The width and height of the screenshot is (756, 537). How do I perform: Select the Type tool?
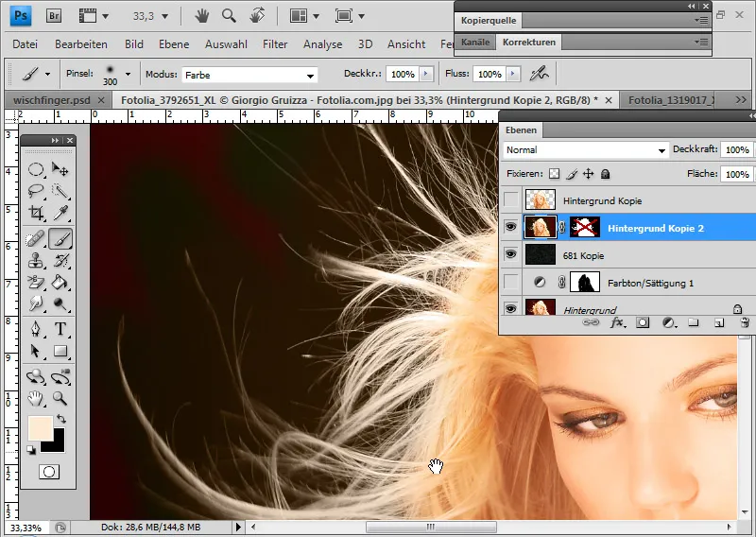60,329
